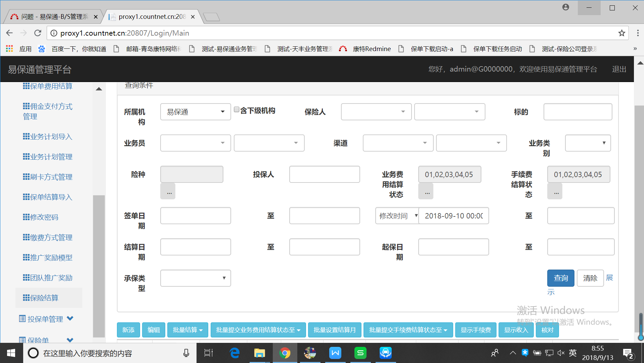
Task: Click the 编辑 edit button
Action: (154, 330)
